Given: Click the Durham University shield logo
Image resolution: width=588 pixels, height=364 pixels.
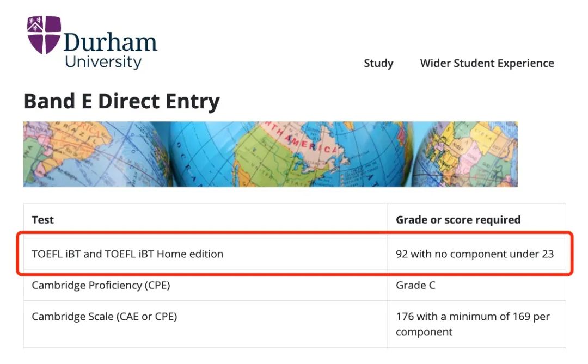Looking at the screenshot, I should 44,34.
